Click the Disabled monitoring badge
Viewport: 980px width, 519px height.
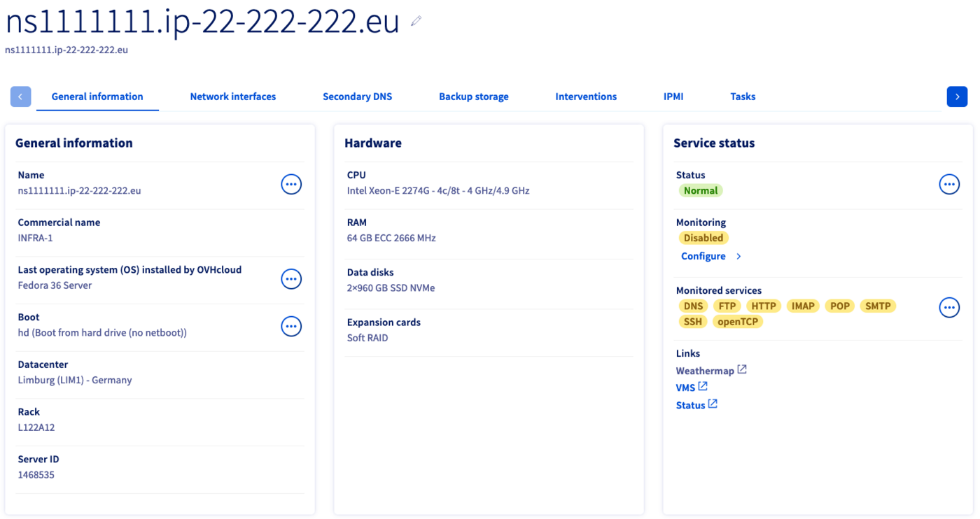(703, 238)
